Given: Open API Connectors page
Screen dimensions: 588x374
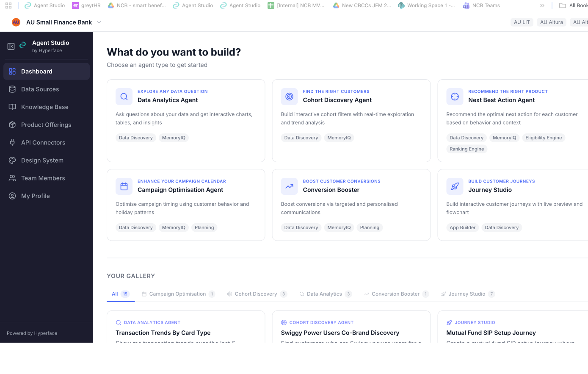Looking at the screenshot, I should pos(47,142).
